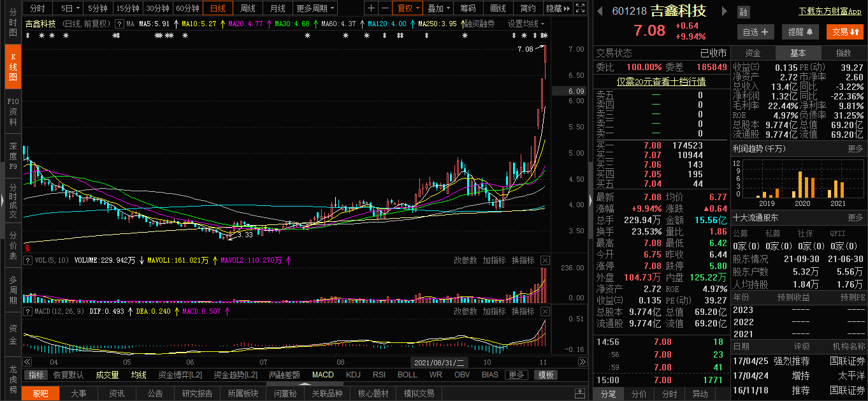Image resolution: width=868 pixels, height=401 pixels.
Task: Switch the sub-chart to RSI indicator
Action: [x=379, y=375]
